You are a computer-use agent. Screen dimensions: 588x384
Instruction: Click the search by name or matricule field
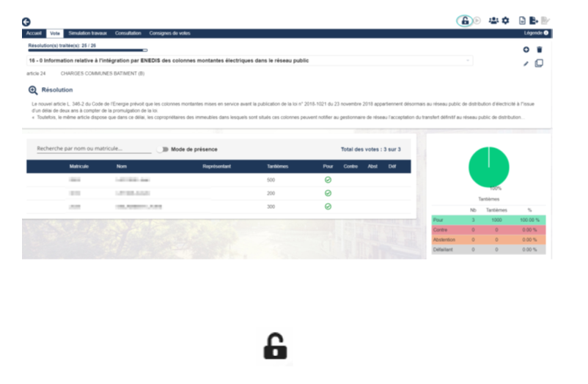point(94,149)
